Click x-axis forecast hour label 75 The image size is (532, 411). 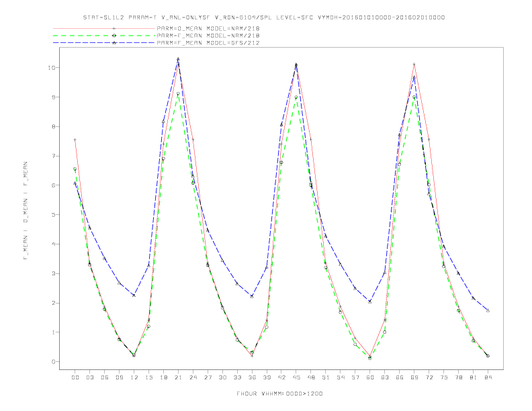pos(444,377)
